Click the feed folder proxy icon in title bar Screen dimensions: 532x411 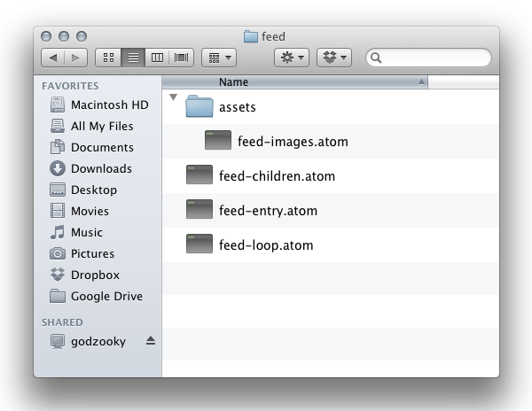pos(251,36)
